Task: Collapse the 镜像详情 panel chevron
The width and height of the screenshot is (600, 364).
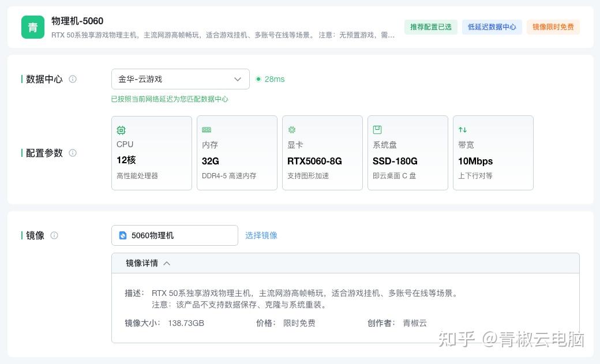Action: 167,263
